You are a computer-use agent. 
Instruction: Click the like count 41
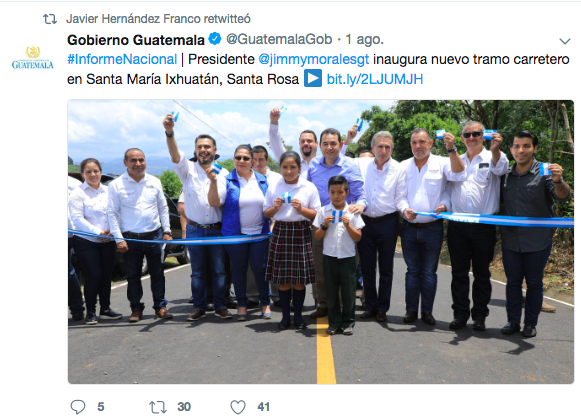point(263,407)
